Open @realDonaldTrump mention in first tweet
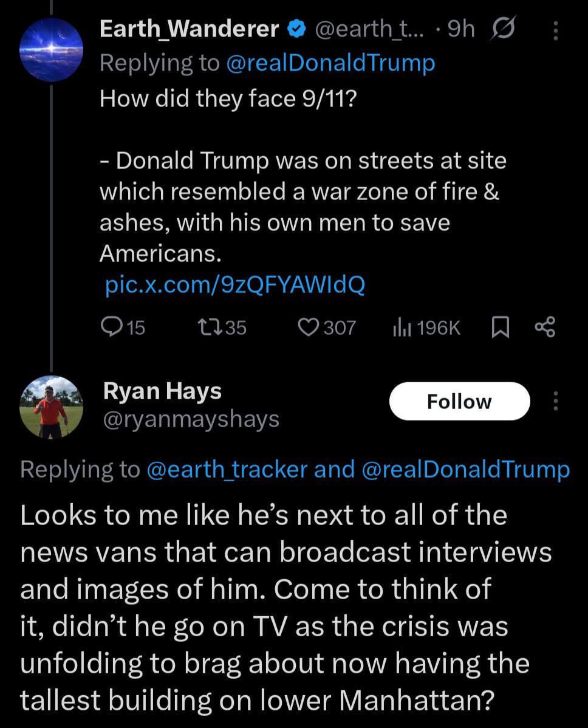588x728 pixels. click(x=330, y=63)
